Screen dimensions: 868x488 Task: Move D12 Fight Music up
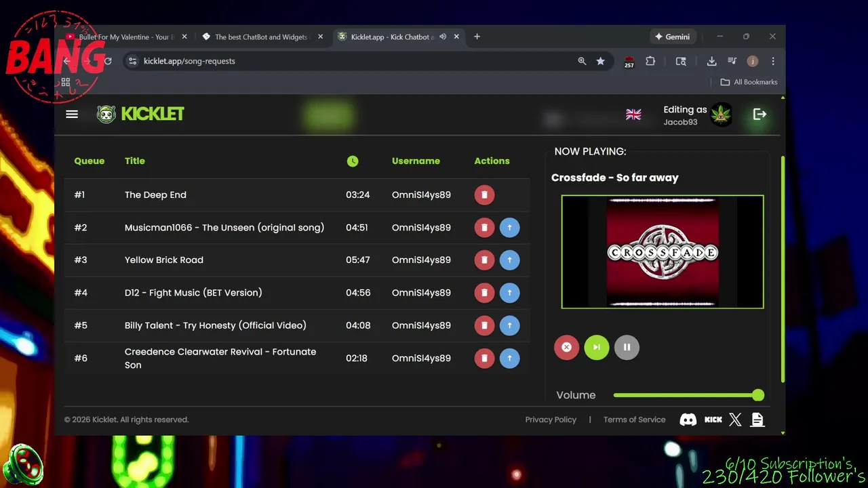click(x=509, y=293)
